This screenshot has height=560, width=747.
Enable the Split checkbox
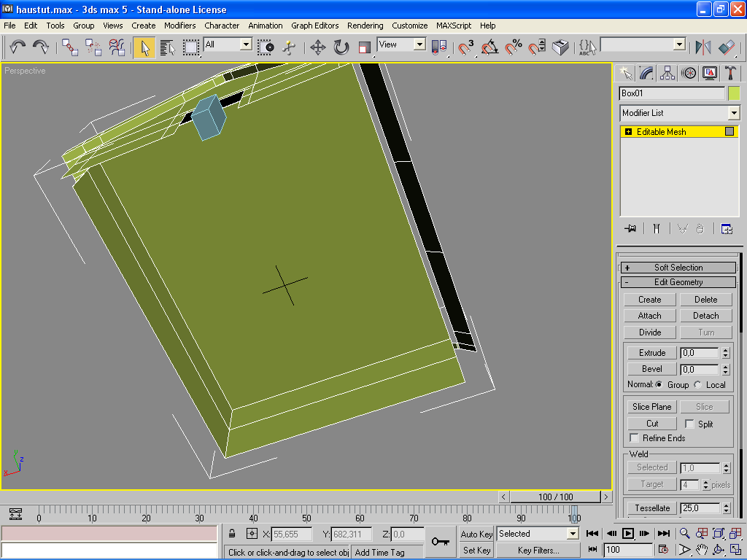pos(689,424)
